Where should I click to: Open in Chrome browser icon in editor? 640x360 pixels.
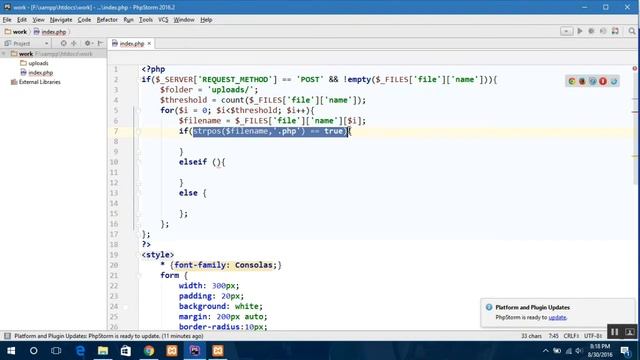572,81
